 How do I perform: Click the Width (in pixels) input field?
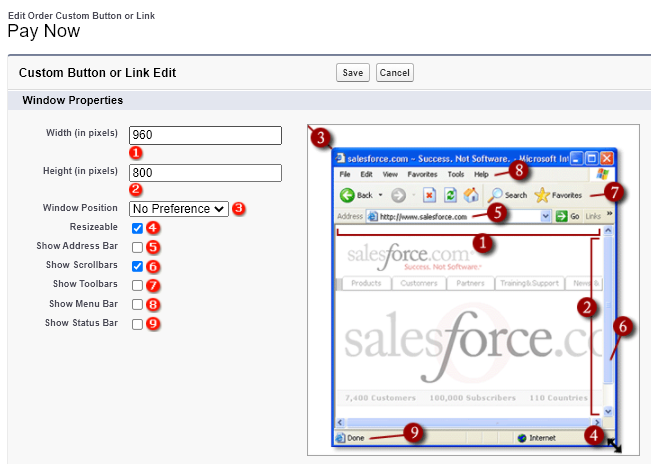[205, 135]
